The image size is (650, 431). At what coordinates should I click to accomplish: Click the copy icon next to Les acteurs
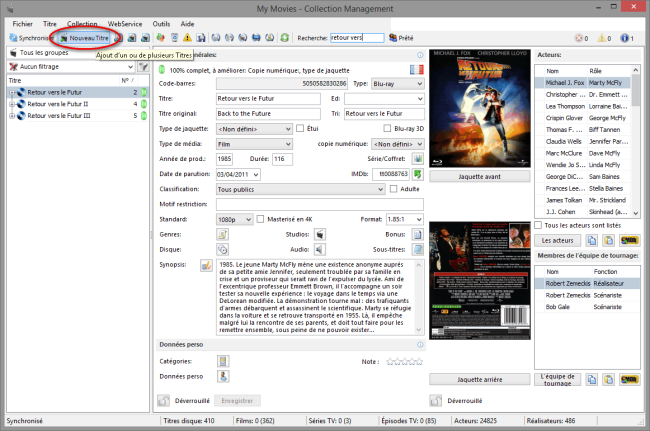tap(592, 240)
